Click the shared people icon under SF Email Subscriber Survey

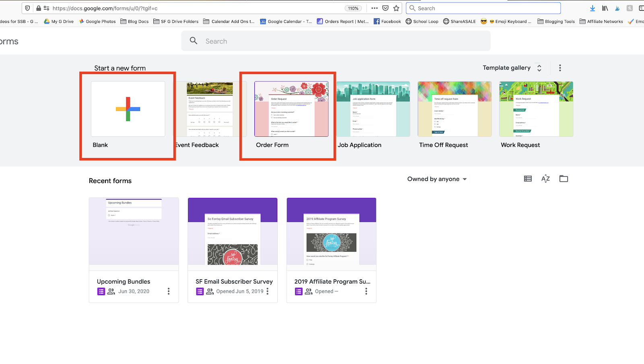(x=210, y=291)
